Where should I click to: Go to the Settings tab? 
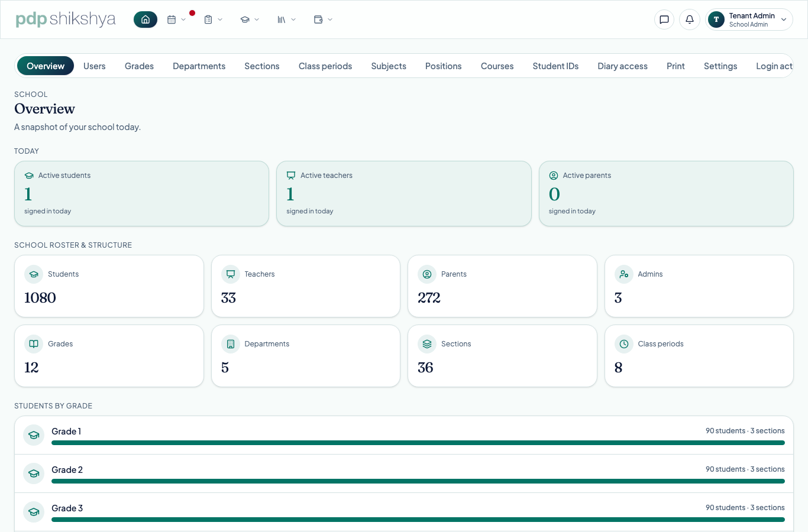[x=720, y=66]
